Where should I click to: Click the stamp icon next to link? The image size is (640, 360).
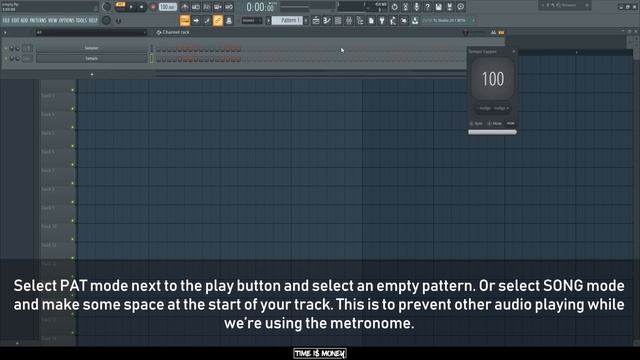(229, 20)
